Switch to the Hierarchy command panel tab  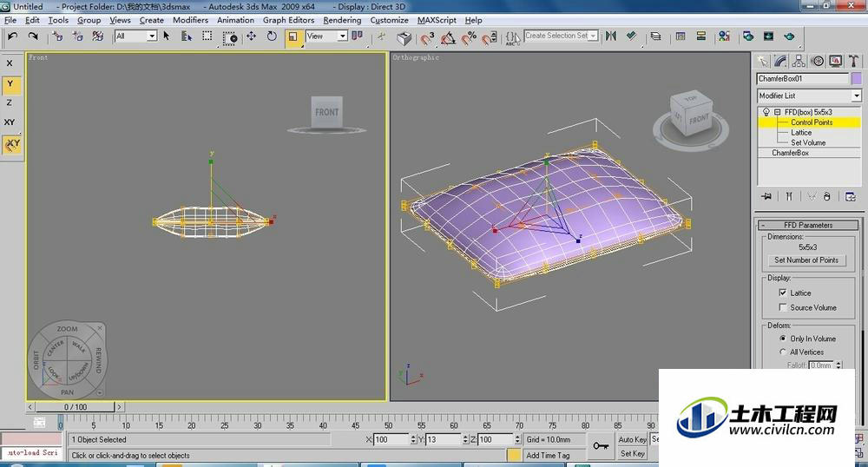pos(799,61)
